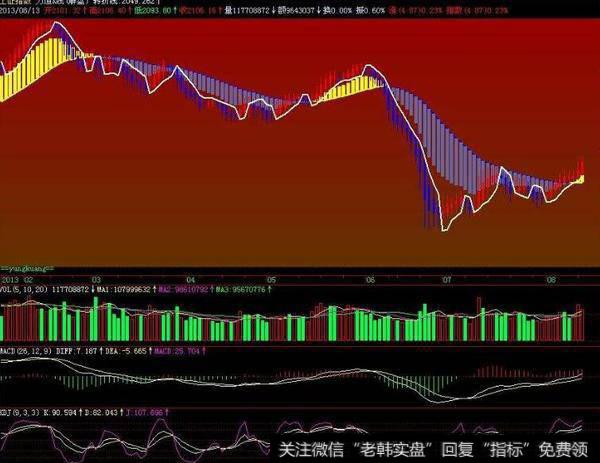The width and height of the screenshot is (600, 463).
Task: Select the 03 month marker on timeline
Action: [x=97, y=280]
